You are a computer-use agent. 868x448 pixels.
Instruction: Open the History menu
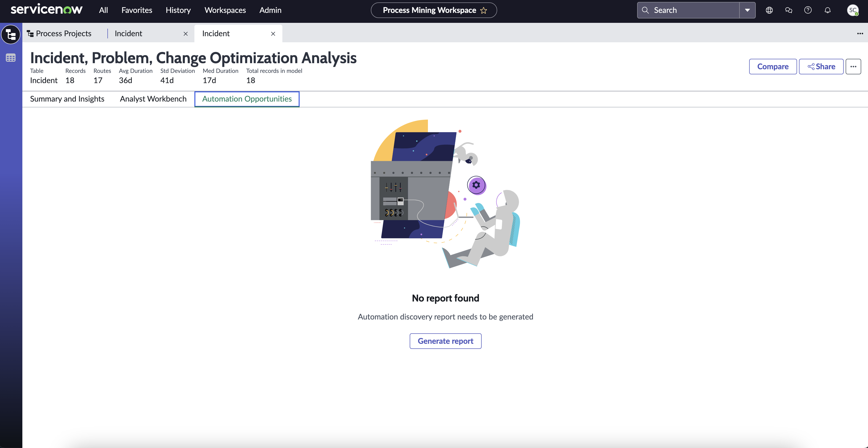(x=178, y=10)
